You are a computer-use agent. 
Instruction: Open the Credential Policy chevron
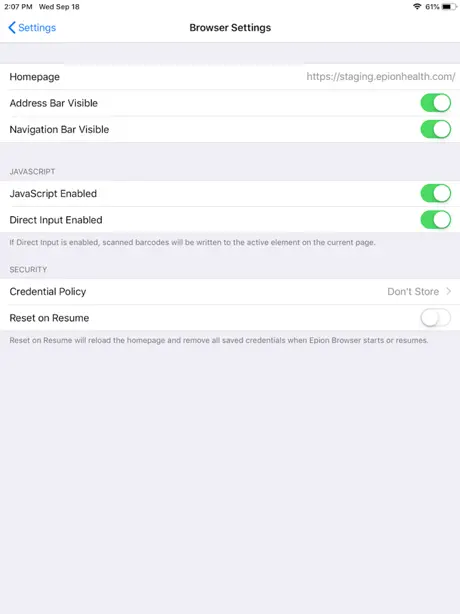(449, 291)
